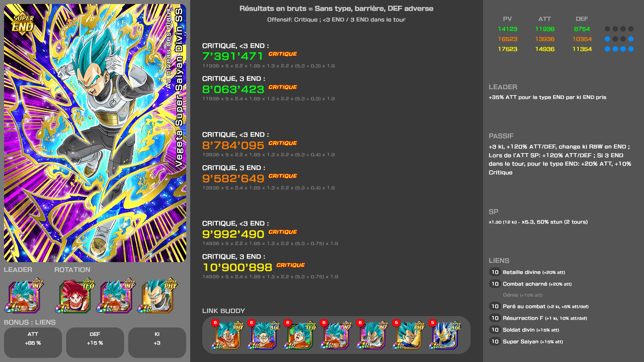
Task: Click the orange damage value 8'784'095
Action: pyautogui.click(x=233, y=145)
